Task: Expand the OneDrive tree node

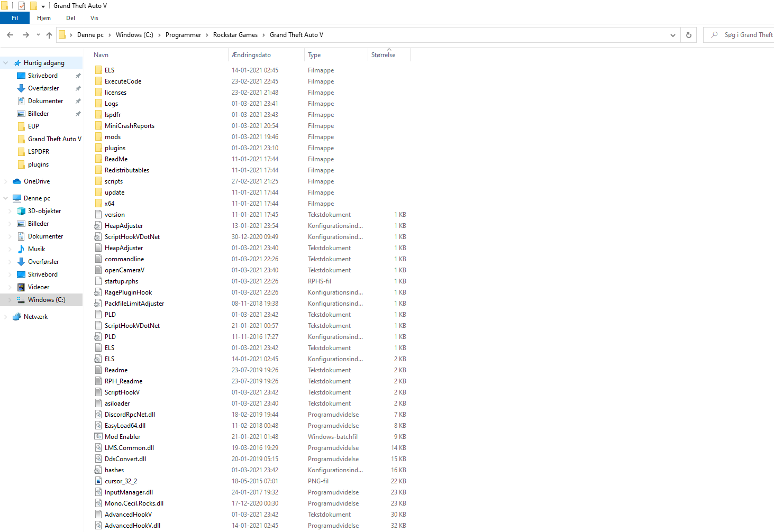Action: pos(6,181)
